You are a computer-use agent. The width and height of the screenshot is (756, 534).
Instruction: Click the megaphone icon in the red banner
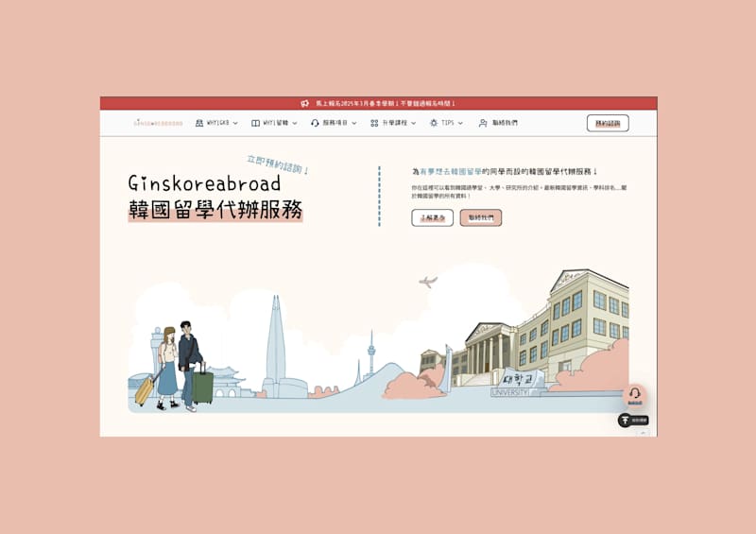[x=304, y=103]
